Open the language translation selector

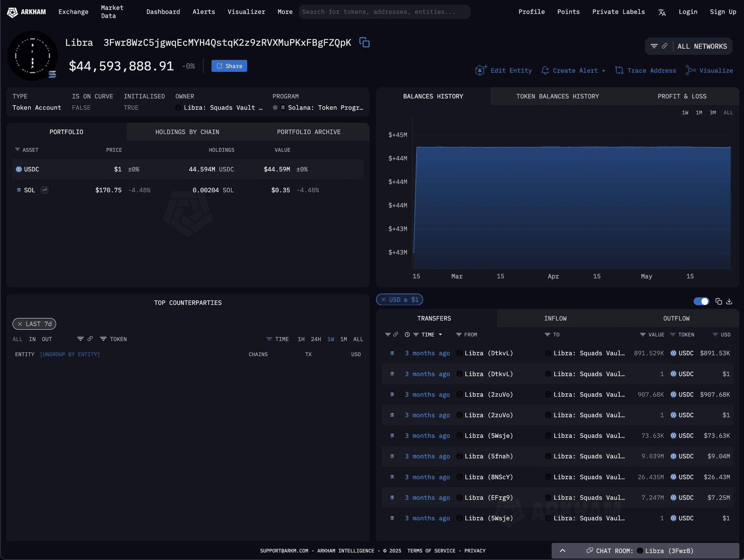pyautogui.click(x=662, y=12)
